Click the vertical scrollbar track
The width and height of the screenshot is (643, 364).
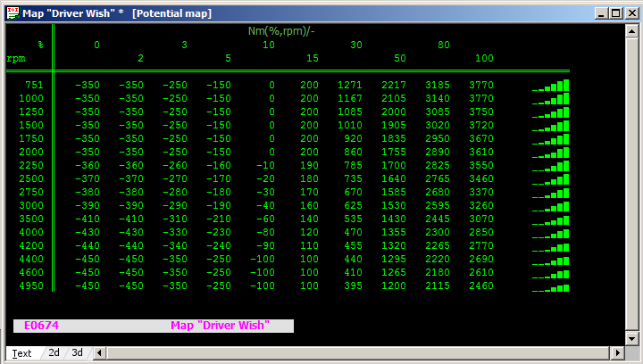point(631,185)
